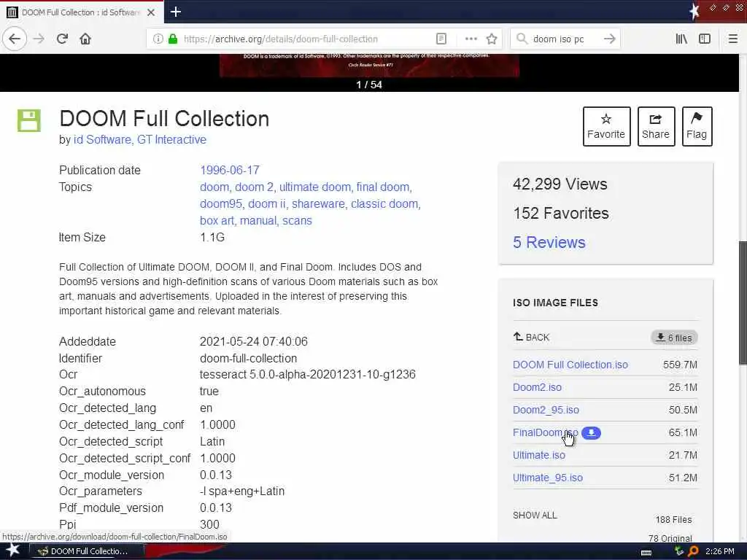Open the 'final doom' topic link
Viewport: 747px width, 560px height.
coord(382,187)
